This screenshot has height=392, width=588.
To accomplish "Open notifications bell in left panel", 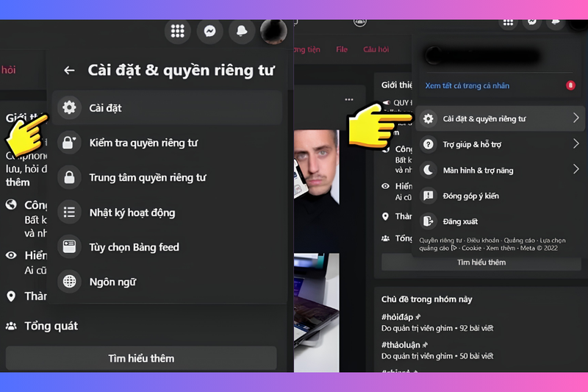I will click(x=242, y=31).
